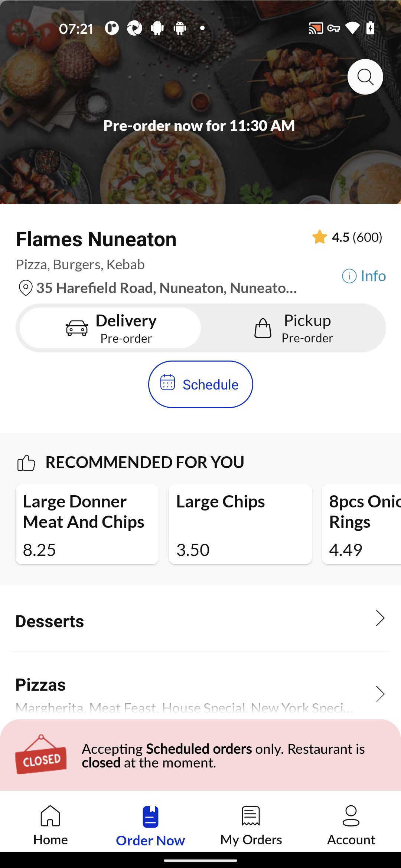The image size is (401, 868).
Task: Tap the star rating icon
Action: coord(319,237)
